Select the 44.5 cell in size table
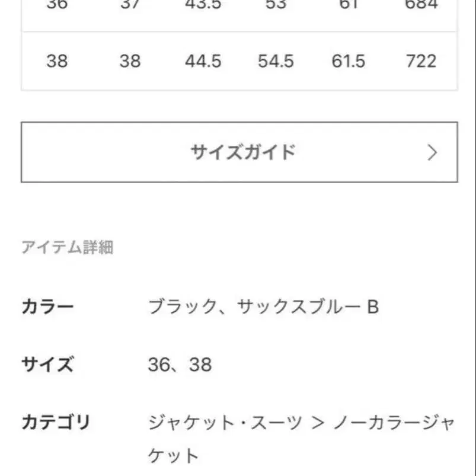The image size is (476, 476). tap(203, 61)
